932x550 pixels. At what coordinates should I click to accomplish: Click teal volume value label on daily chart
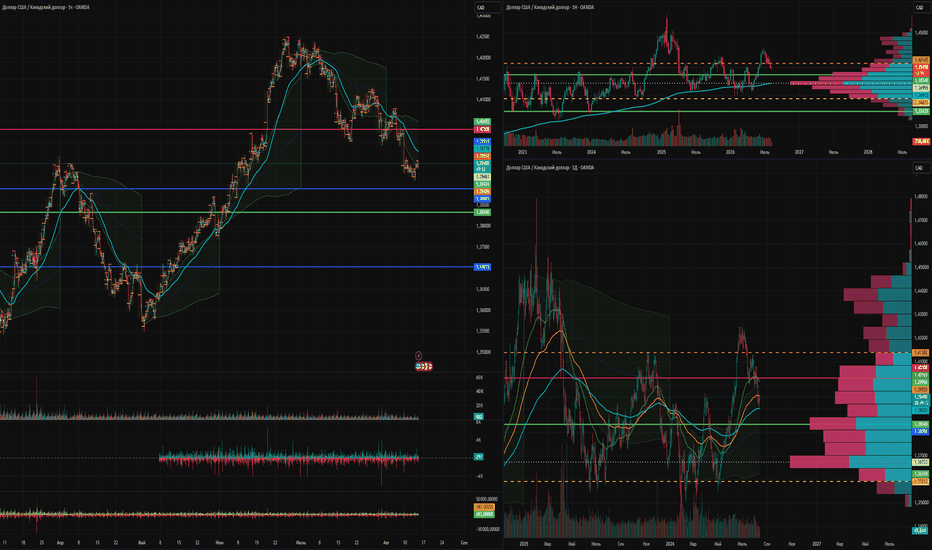(x=920, y=530)
